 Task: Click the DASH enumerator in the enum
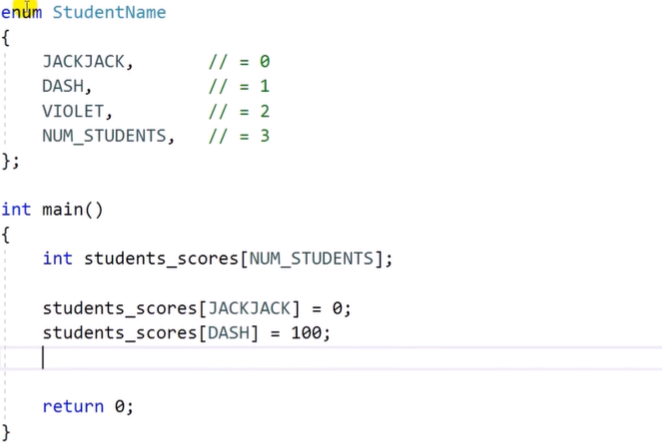click(x=63, y=86)
